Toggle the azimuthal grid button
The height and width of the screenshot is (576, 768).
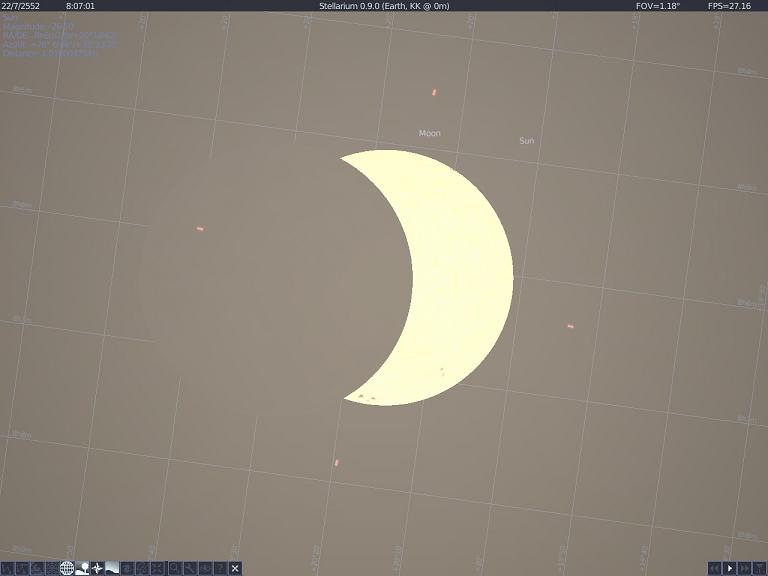[x=52, y=568]
